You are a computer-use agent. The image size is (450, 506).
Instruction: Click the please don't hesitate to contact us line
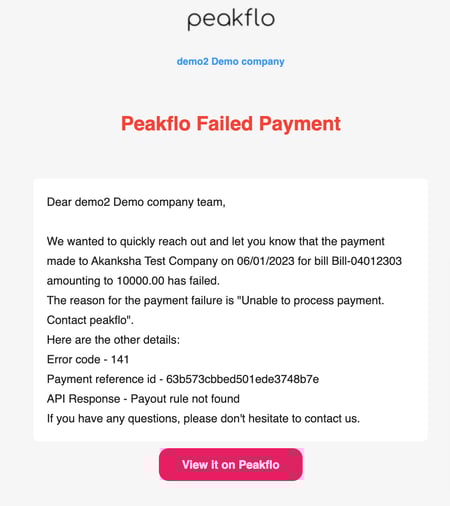[272, 419]
